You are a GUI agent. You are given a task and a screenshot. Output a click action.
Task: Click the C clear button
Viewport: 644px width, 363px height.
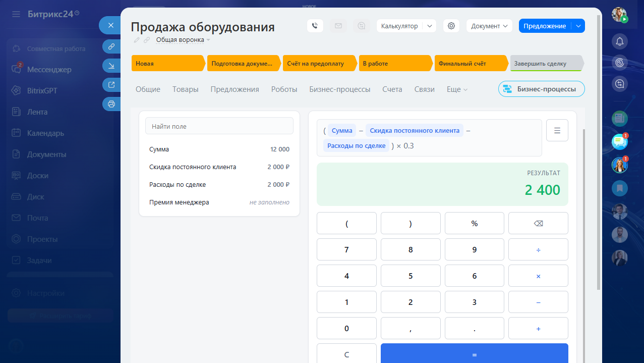click(346, 354)
